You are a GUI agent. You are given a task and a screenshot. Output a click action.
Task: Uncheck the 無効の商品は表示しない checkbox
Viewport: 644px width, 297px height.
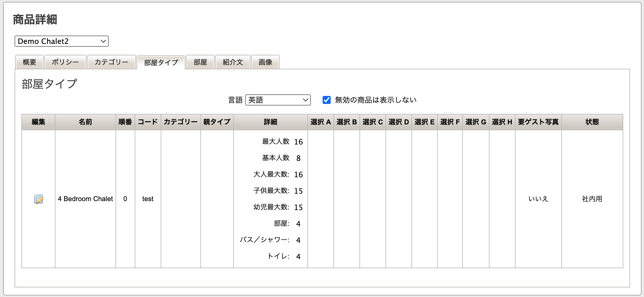click(327, 100)
